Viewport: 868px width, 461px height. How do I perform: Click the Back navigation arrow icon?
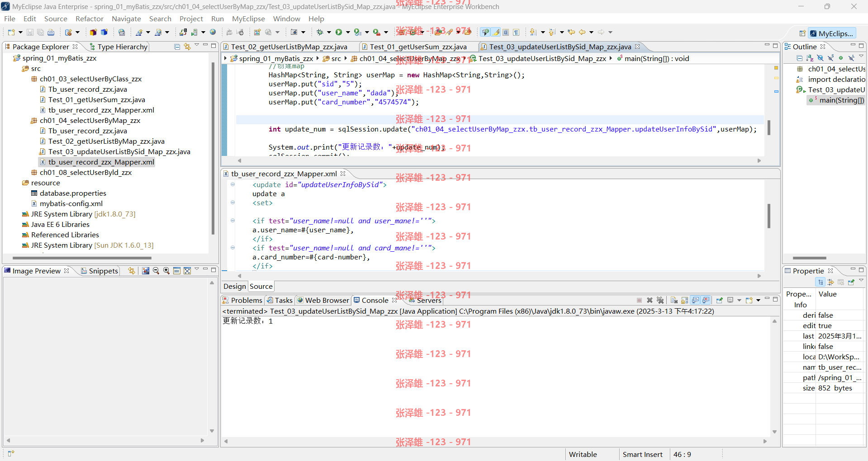point(582,32)
